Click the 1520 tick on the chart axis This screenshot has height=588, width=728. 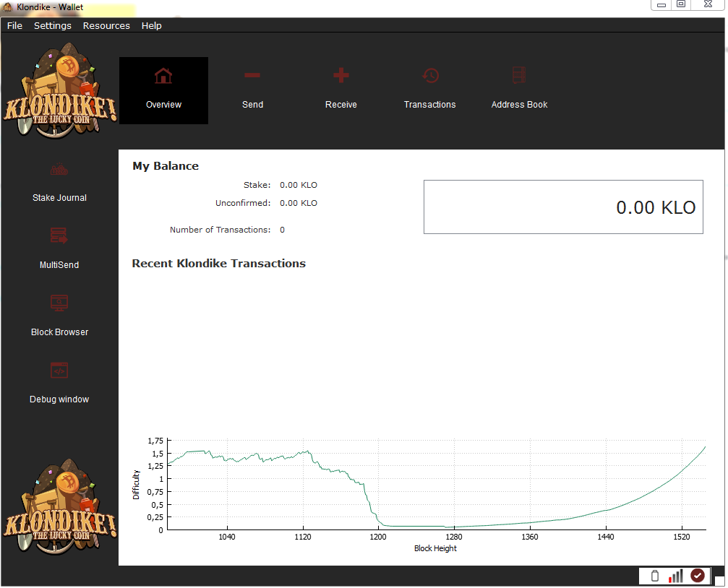pos(682,537)
